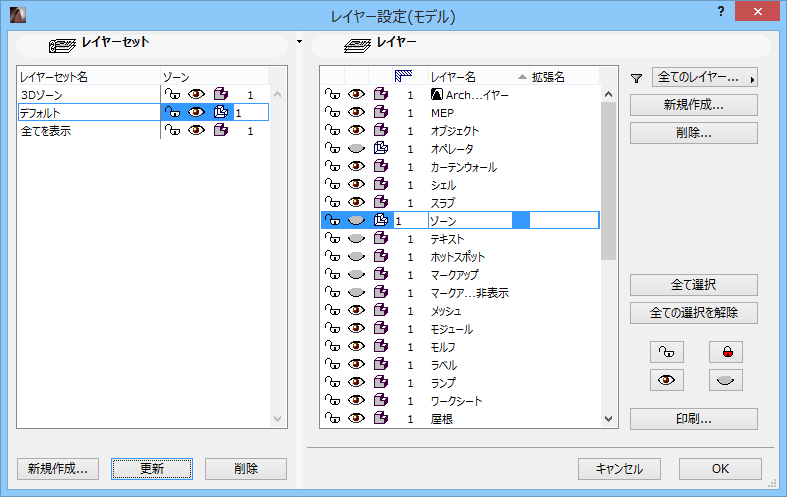Click the unlock layers button icon

coord(667,352)
